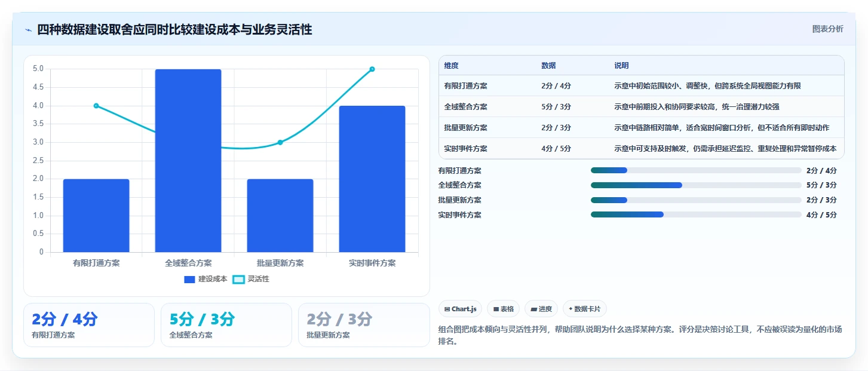The image size is (868, 371).
Task: Click the 图表分析 label in header
Action: (x=827, y=29)
